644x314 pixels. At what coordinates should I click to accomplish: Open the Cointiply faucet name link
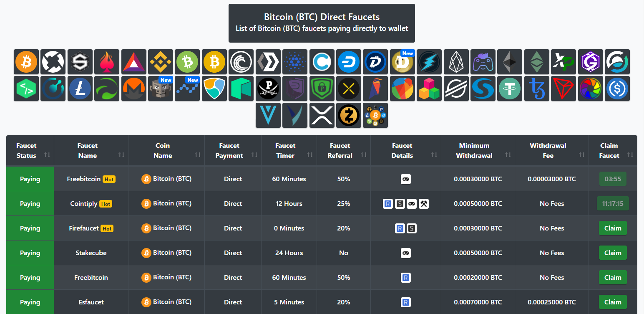(84, 204)
